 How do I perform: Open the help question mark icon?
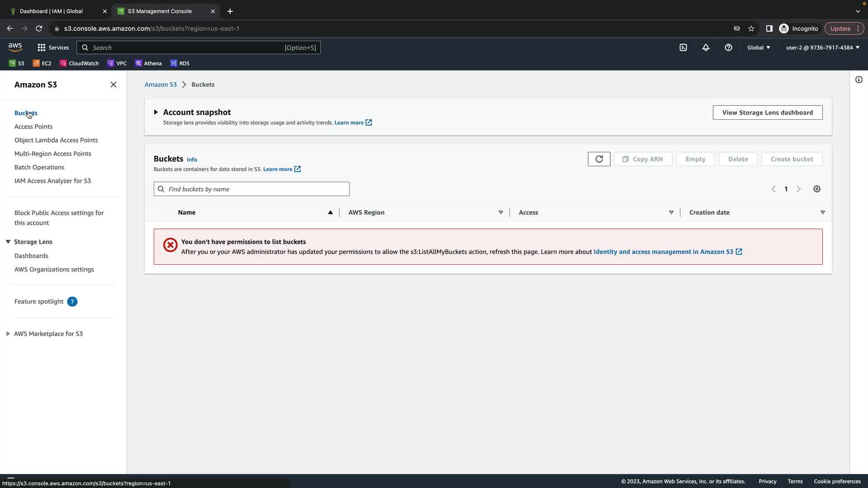[x=728, y=47]
